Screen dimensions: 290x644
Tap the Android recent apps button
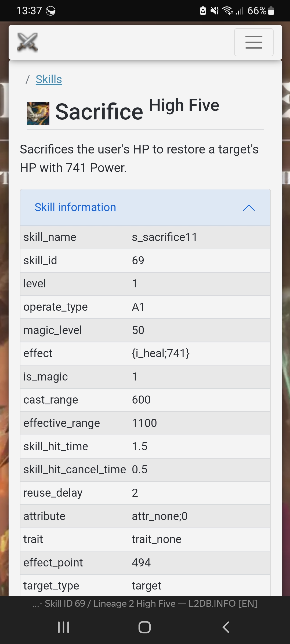pos(64,627)
